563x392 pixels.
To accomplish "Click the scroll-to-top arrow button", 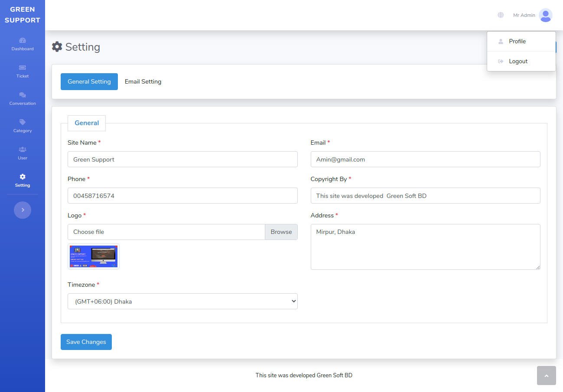I will coord(546,376).
